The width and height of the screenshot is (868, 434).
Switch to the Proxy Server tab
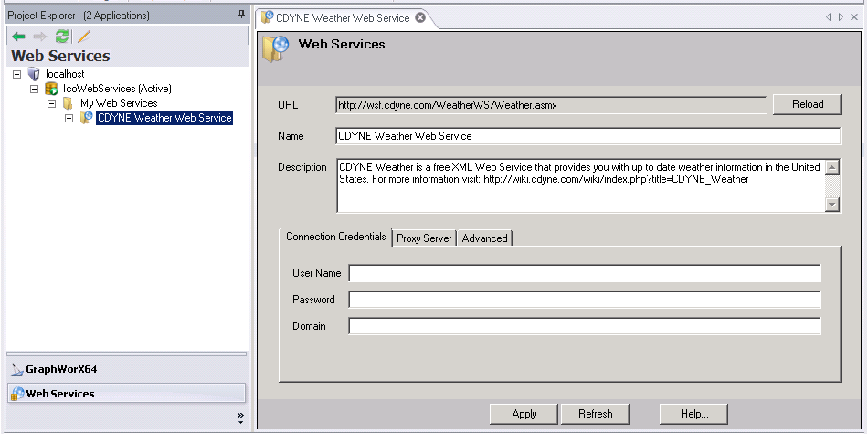(x=424, y=238)
